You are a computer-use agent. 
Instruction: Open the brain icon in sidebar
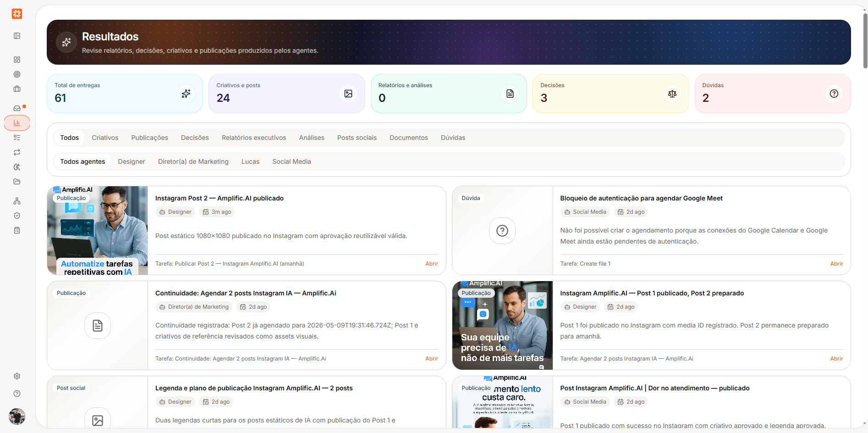click(x=17, y=167)
